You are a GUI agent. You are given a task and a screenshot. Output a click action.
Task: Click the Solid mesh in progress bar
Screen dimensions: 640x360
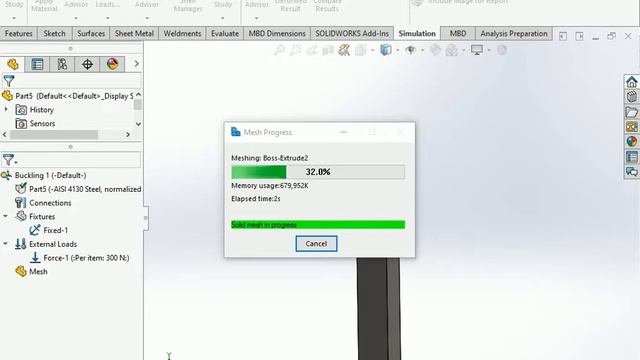pos(318,224)
